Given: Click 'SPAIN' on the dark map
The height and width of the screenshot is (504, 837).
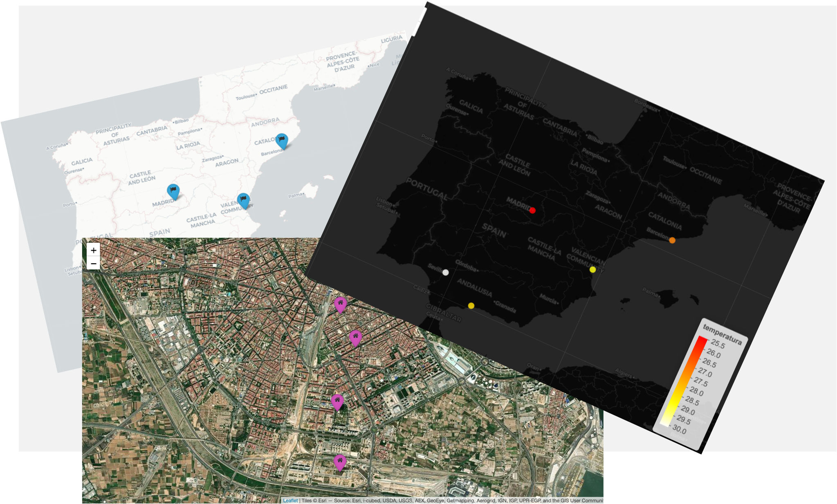Looking at the screenshot, I should point(494,230).
